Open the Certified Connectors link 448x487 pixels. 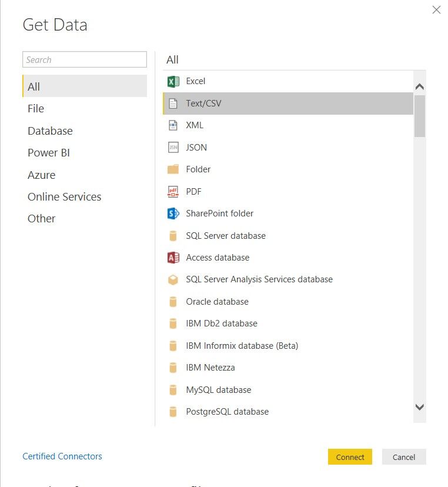62,456
